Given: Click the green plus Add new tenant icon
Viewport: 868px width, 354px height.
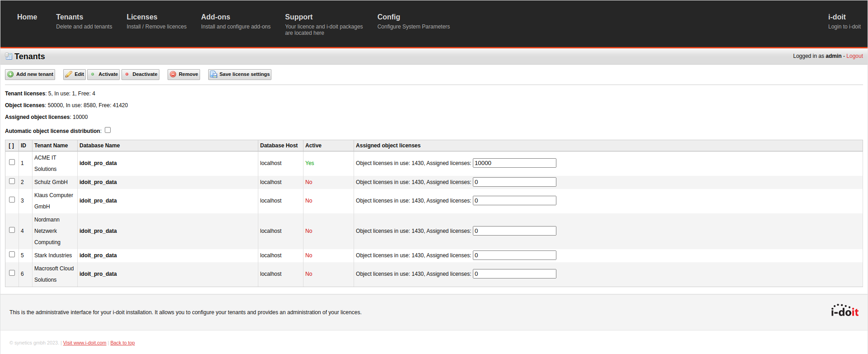Looking at the screenshot, I should tap(10, 75).
